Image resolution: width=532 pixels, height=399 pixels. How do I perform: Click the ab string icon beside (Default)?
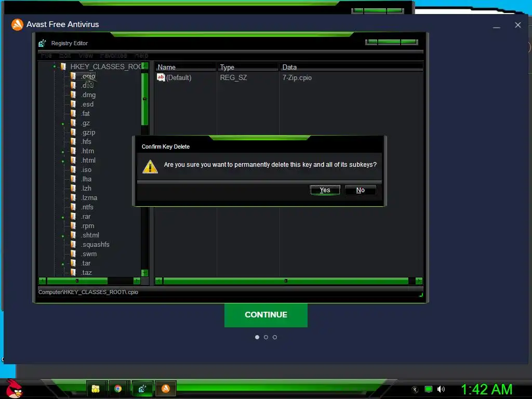click(x=161, y=77)
